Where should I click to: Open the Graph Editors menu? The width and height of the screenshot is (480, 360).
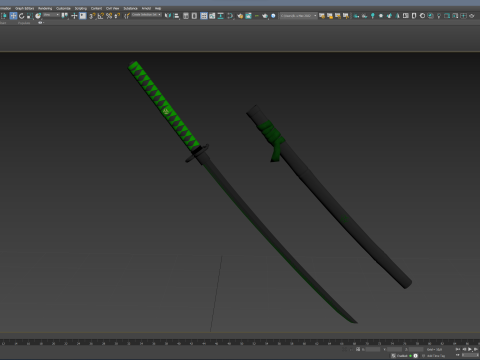[x=24, y=8]
